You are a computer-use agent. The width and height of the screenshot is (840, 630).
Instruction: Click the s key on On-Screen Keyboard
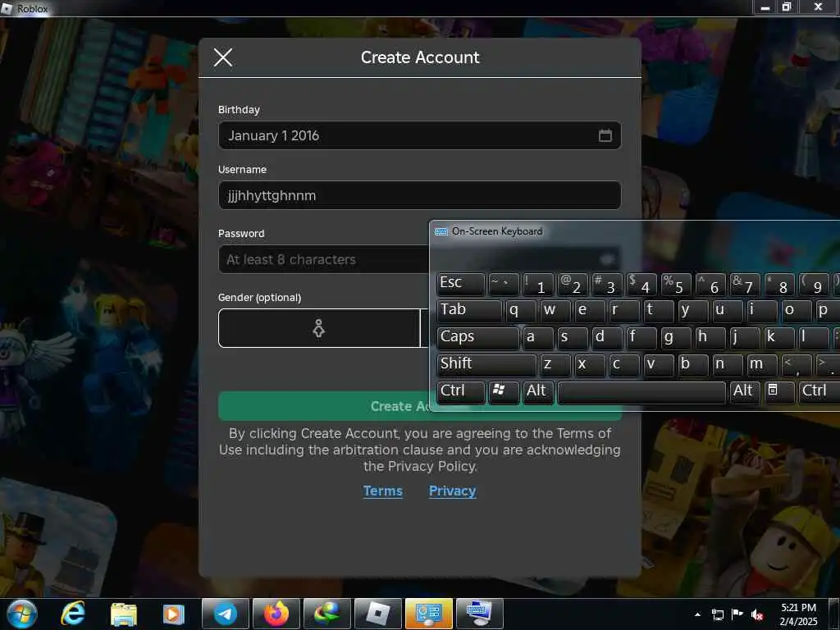[572, 338]
